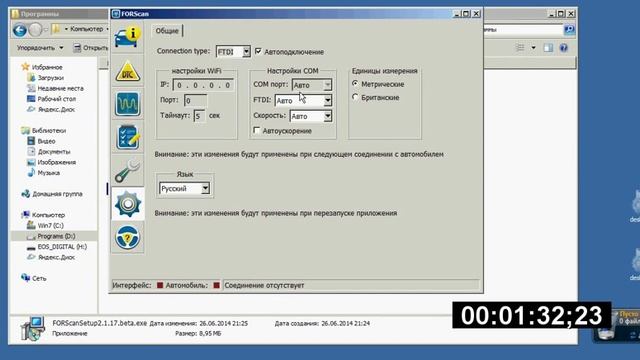Click the FORScanSetup installer file icon
This screenshot has width=640, height=360.
tap(32, 328)
